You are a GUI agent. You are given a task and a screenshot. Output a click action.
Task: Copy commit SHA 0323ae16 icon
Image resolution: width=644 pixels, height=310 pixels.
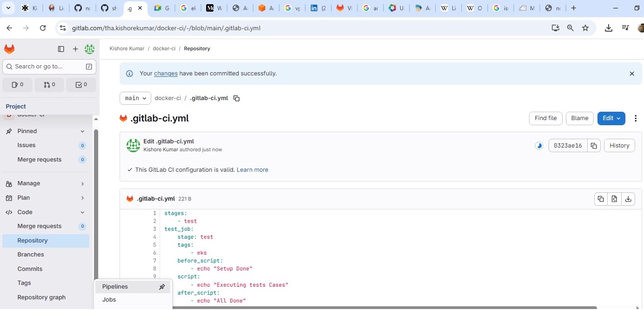tap(594, 146)
